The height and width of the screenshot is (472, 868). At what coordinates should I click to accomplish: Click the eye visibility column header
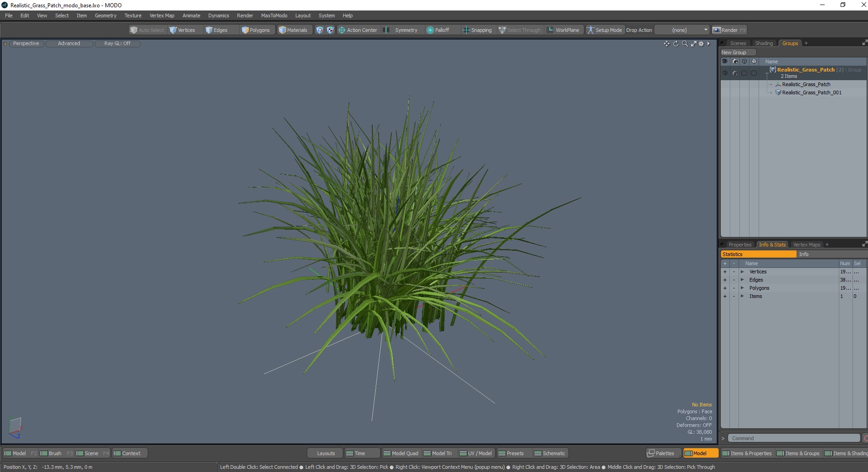coord(725,61)
